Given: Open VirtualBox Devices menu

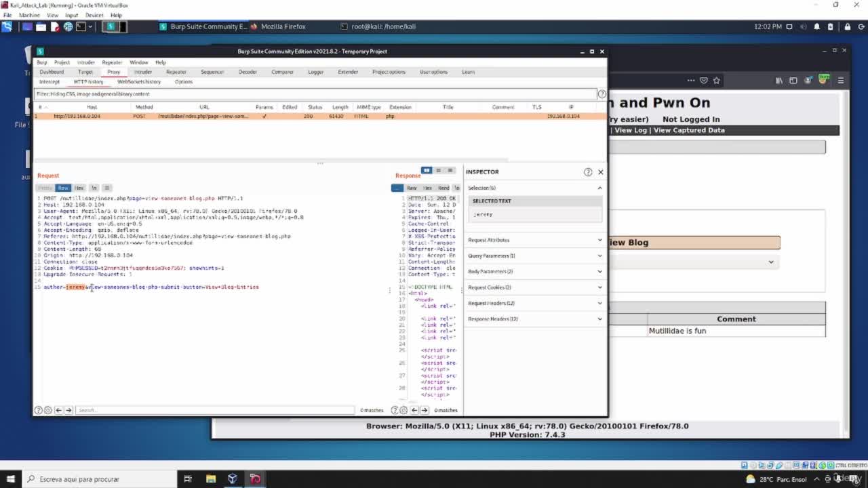Looking at the screenshot, I should (x=94, y=15).
